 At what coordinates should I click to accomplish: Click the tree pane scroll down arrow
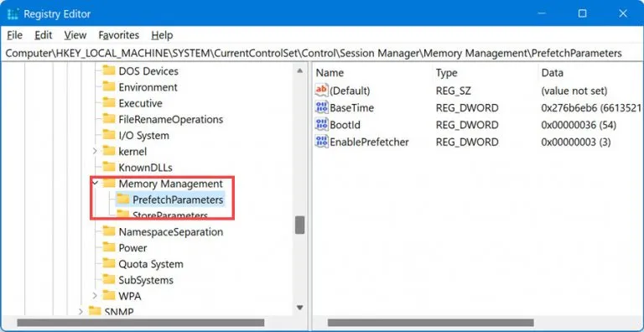point(300,308)
